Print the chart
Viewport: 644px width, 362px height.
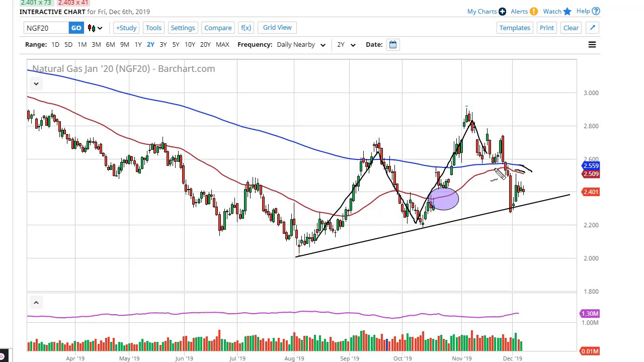[547, 28]
